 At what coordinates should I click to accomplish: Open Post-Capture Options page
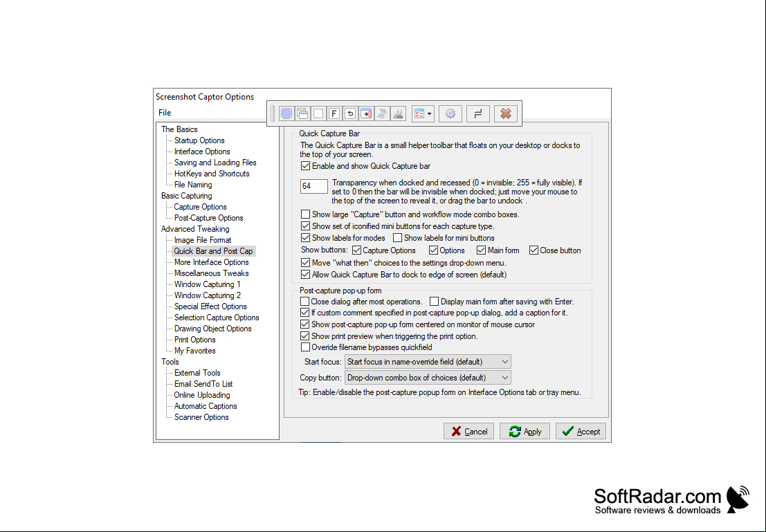point(208,219)
